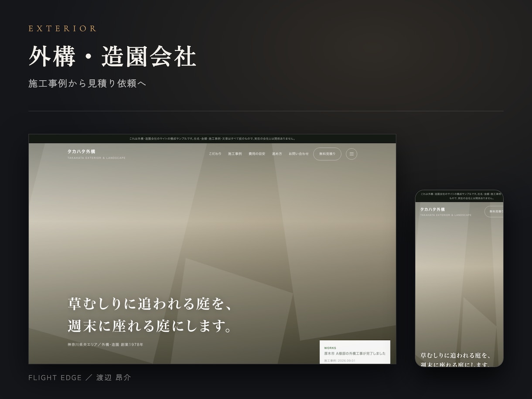Click the タカハタ外構 logo in desktop preview
532x399 pixels.
point(81,151)
